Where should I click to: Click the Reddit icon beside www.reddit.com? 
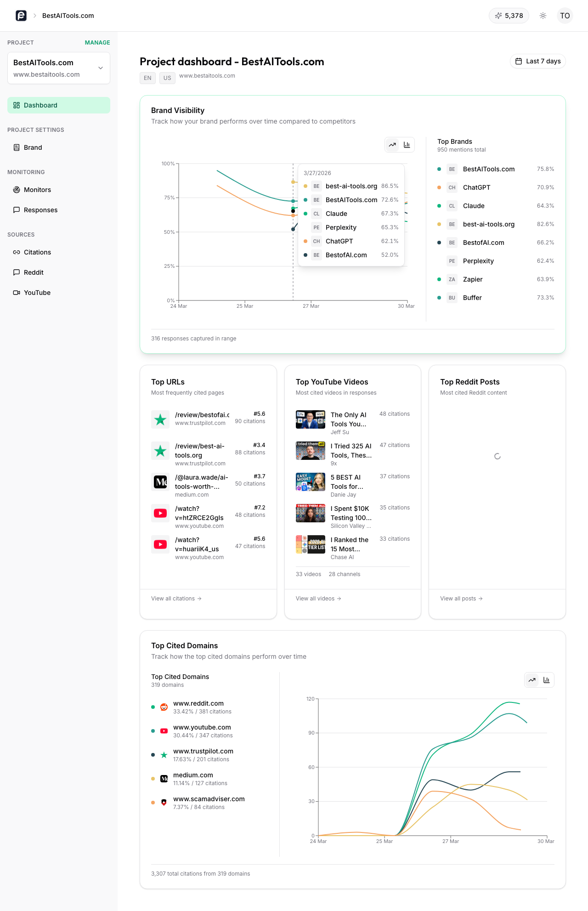[x=164, y=707]
